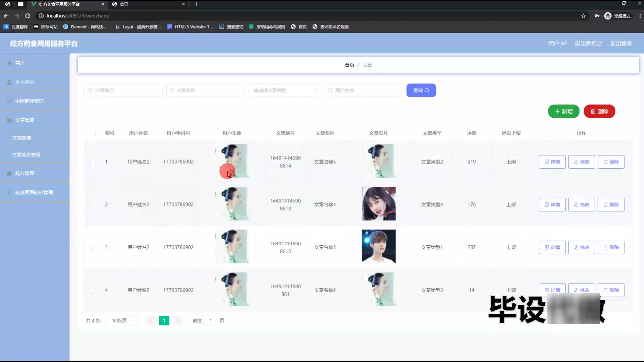This screenshot has width=644, height=362.
Task: Click pagination next arrow
Action: point(178,320)
